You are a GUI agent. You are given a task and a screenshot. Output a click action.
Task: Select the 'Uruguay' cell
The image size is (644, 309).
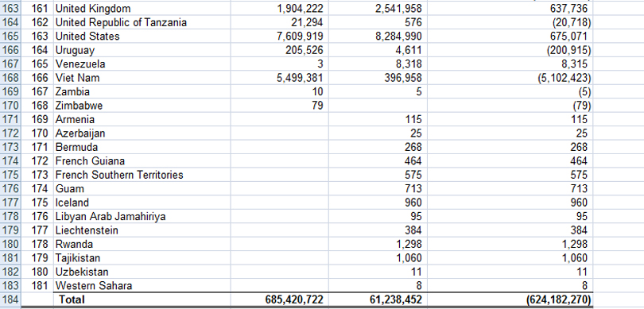142,50
